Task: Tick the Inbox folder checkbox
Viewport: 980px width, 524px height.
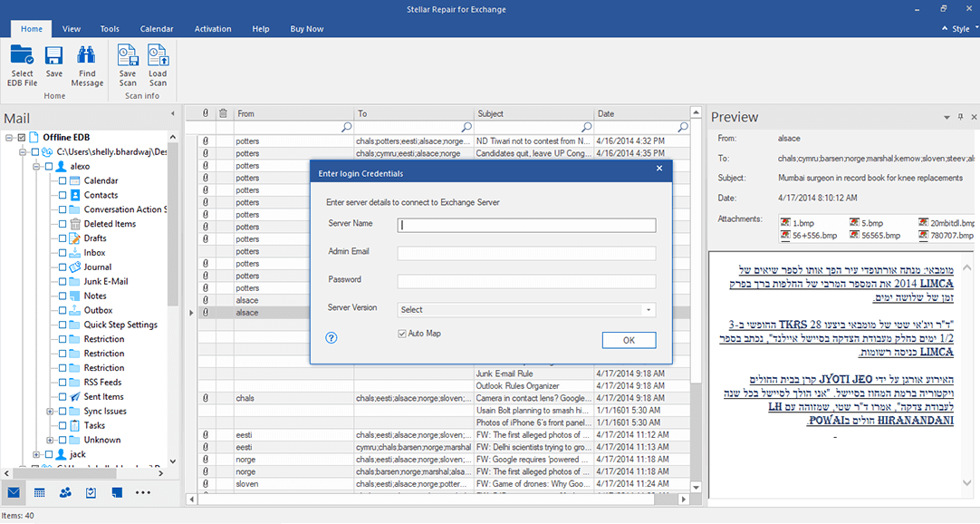Action: pyautogui.click(x=62, y=253)
